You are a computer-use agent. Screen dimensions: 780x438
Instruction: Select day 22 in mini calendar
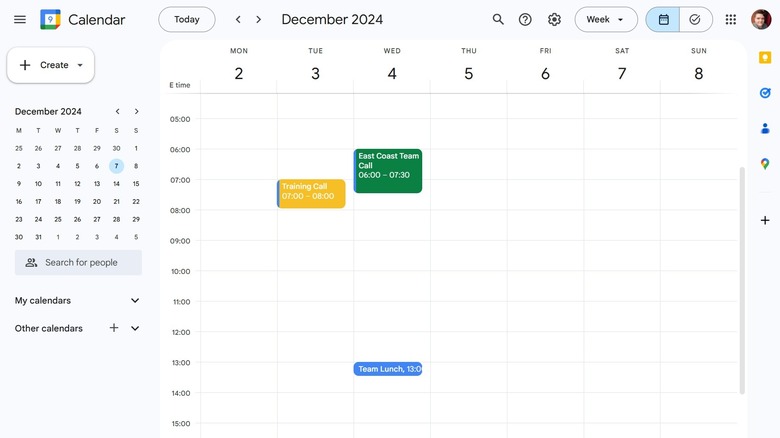point(136,202)
